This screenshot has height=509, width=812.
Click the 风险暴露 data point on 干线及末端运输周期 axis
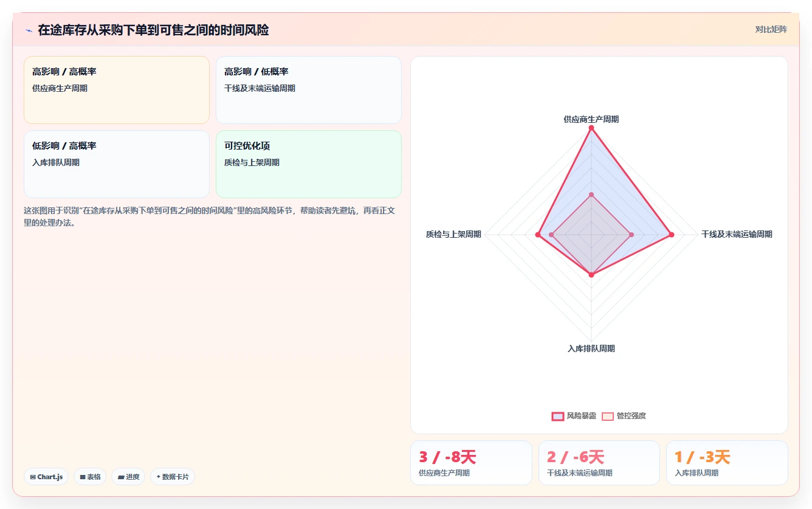[x=672, y=235]
